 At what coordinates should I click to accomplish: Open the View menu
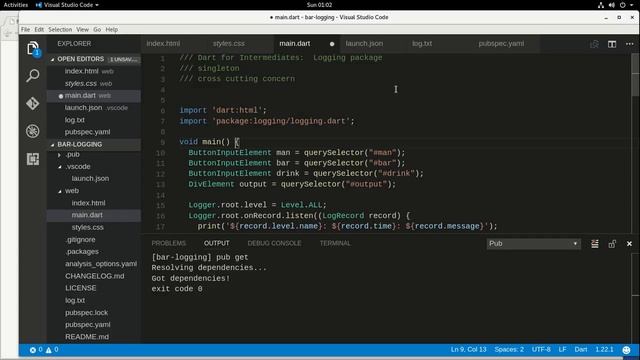point(82,29)
